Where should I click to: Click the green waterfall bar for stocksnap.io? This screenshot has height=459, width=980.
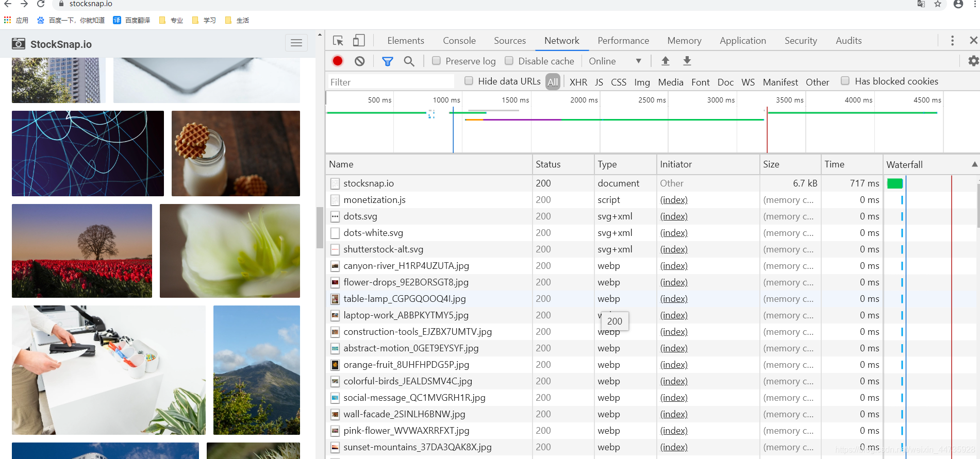tap(895, 183)
